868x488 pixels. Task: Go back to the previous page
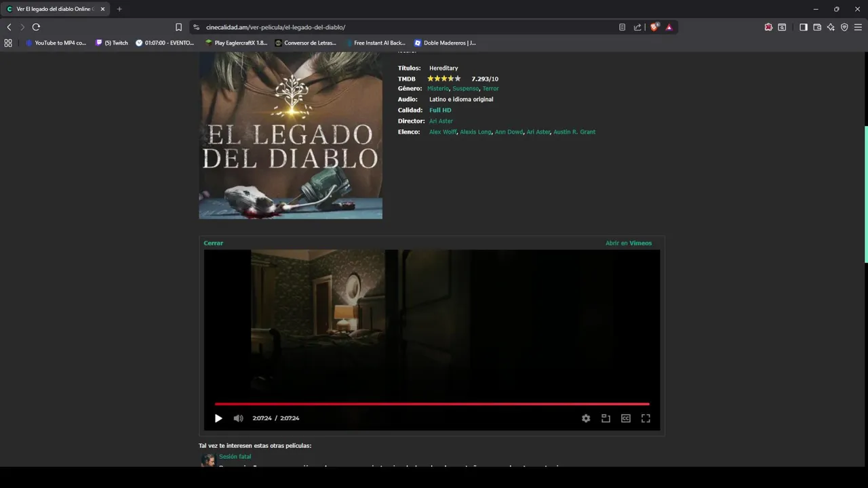tap(9, 27)
